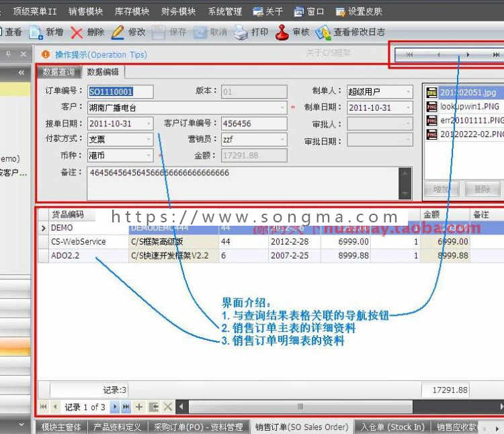Click first-record button in grid navigator

point(44,406)
